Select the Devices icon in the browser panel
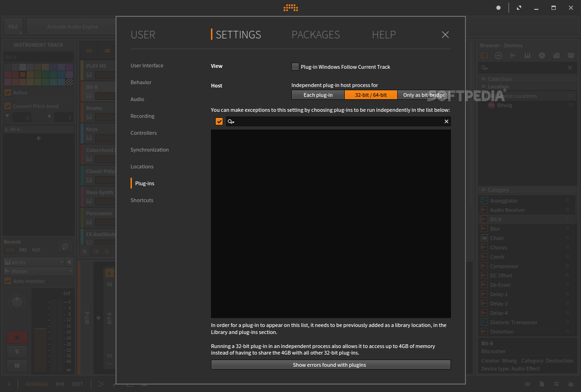Image resolution: width=581 pixels, height=392 pixels. coord(484,55)
